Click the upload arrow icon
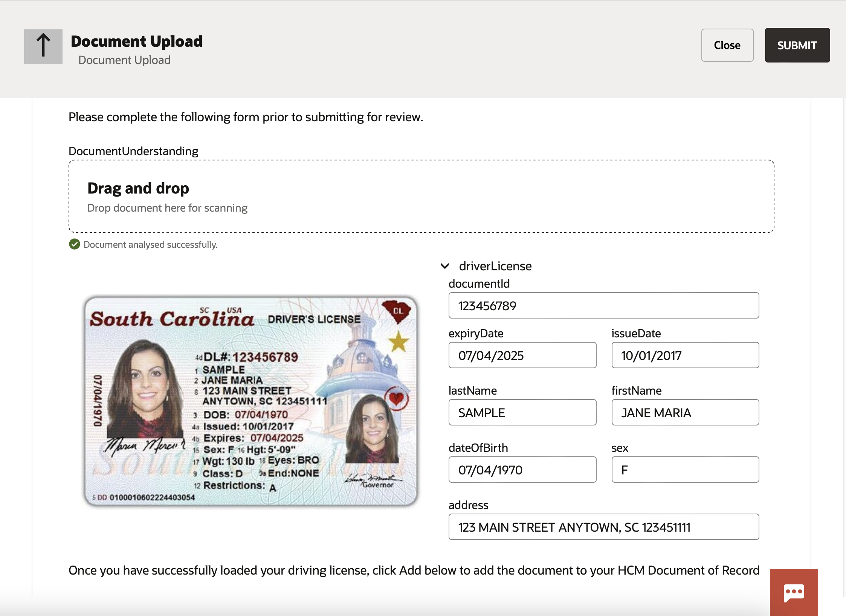This screenshot has width=846, height=616. (43, 46)
